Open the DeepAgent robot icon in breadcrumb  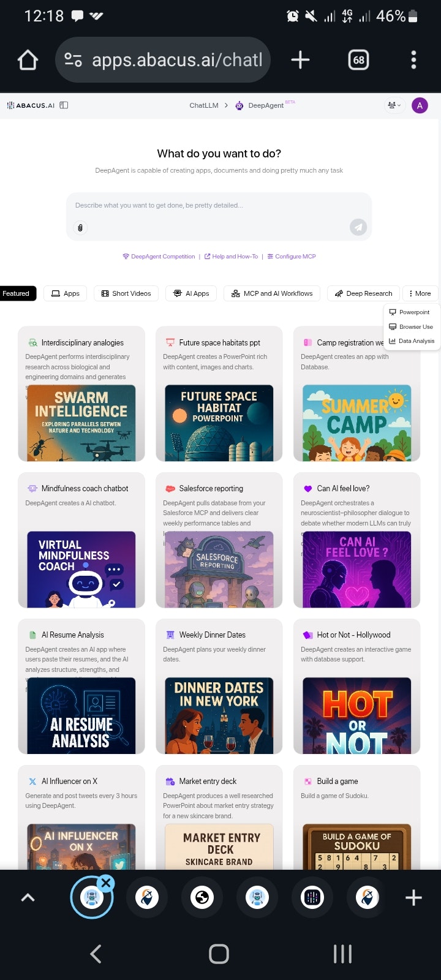239,105
